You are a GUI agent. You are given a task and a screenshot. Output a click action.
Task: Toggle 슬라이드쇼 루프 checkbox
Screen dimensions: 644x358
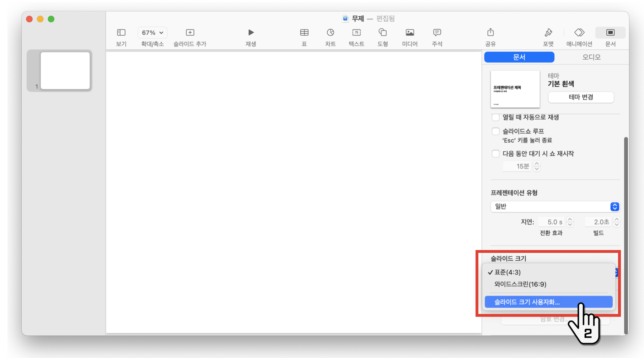[495, 131]
